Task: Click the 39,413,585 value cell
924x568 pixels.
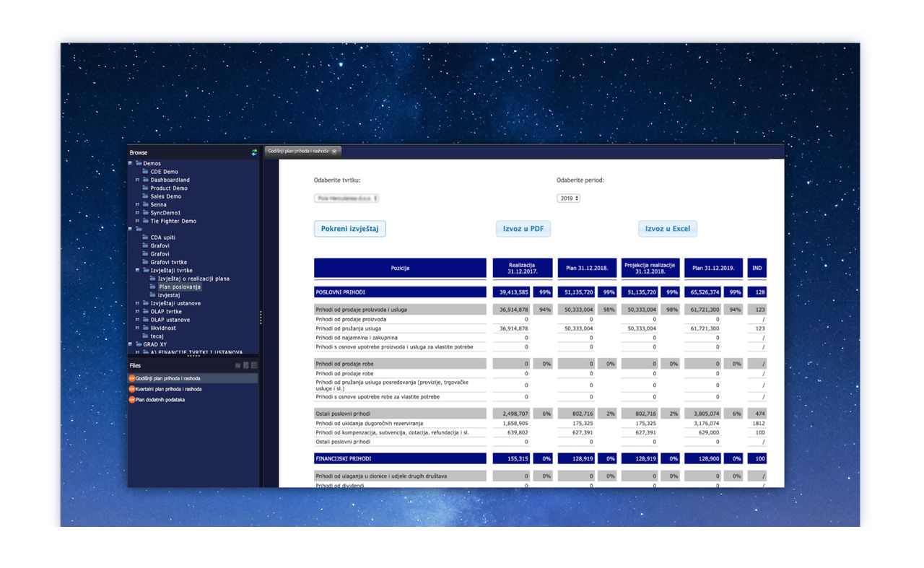Action: 512,292
